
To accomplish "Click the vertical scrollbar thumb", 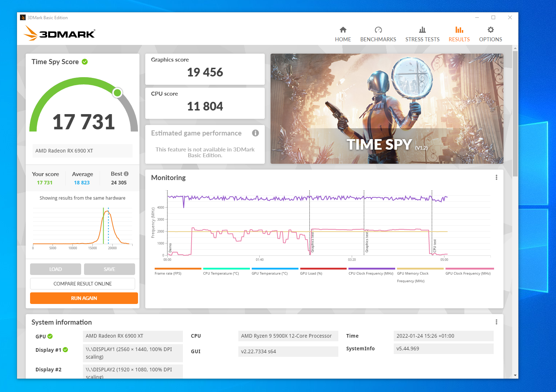I will tap(515, 114).
